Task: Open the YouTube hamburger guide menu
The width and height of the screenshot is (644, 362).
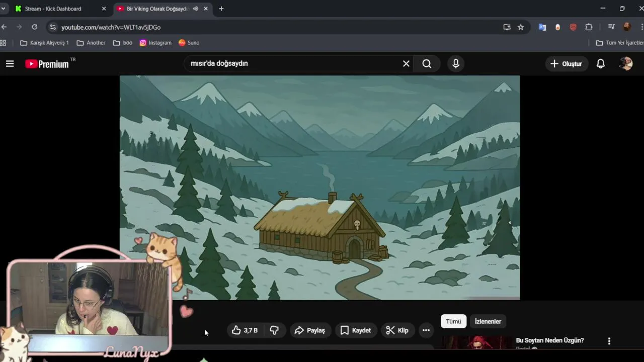Action: coord(10,64)
